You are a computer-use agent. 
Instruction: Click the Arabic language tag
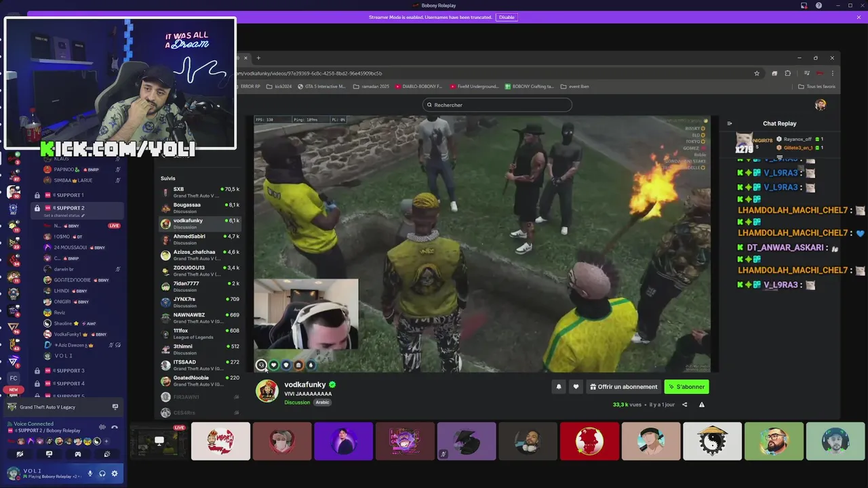(x=322, y=403)
